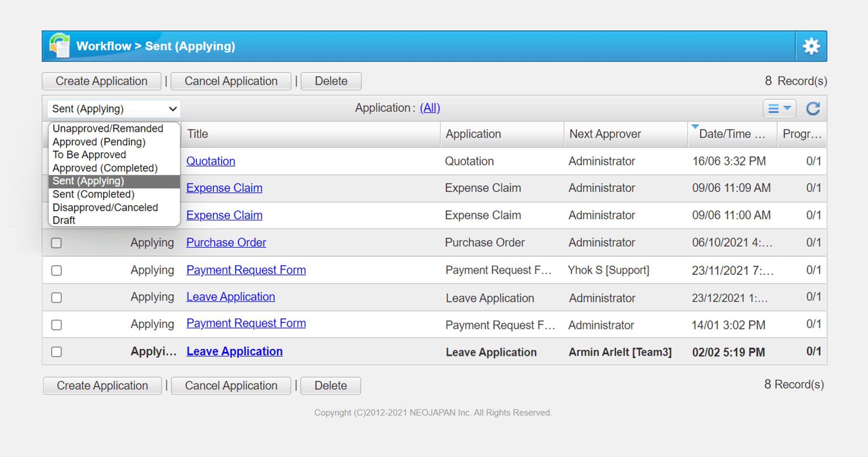Toggle checkbox for Payment Request Form row
The height and width of the screenshot is (457, 868).
(x=57, y=269)
